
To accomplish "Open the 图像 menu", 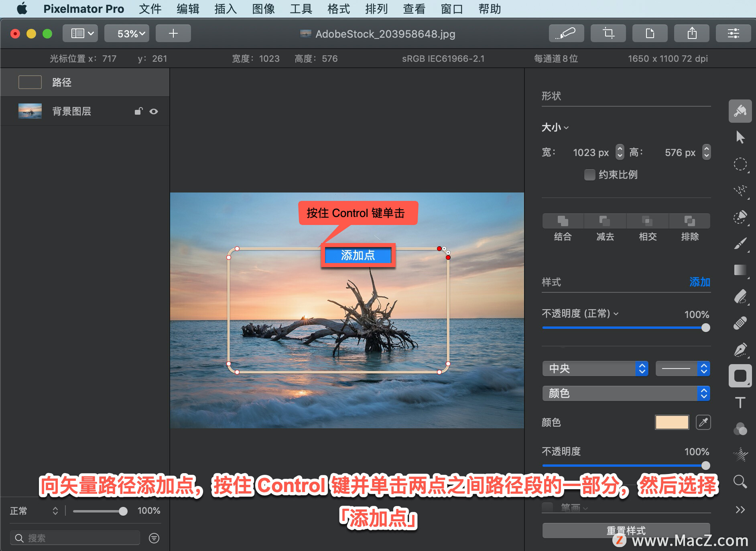I will (x=263, y=9).
